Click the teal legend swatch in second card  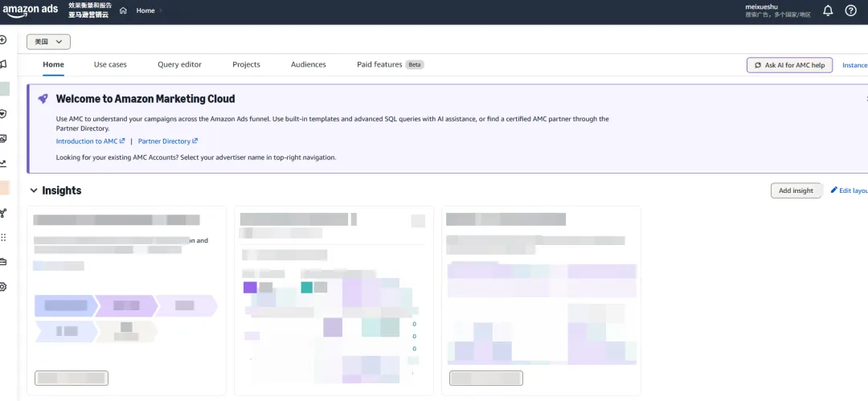coord(307,288)
